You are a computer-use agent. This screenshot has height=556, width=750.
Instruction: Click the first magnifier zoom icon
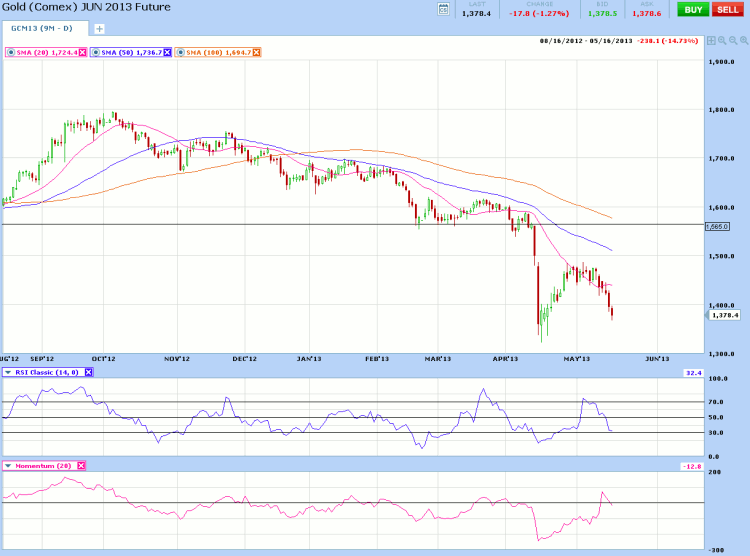[x=722, y=40]
